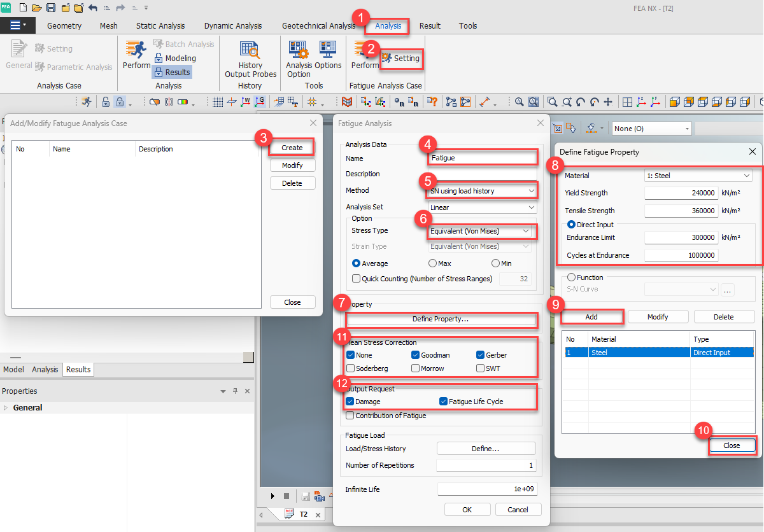Image resolution: width=764 pixels, height=532 pixels.
Task: Click the pan view arrows icon
Action: click(608, 102)
